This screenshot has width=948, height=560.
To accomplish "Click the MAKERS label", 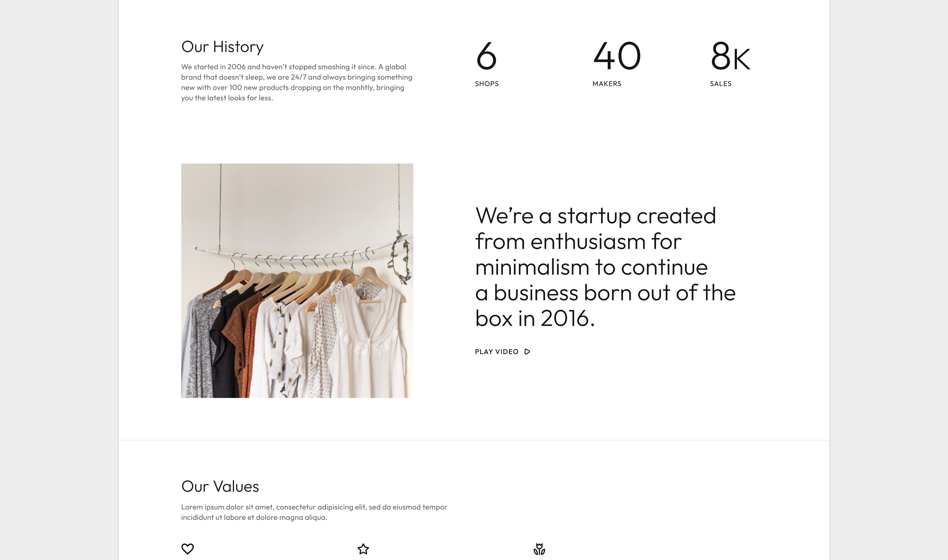I will click(x=607, y=84).
